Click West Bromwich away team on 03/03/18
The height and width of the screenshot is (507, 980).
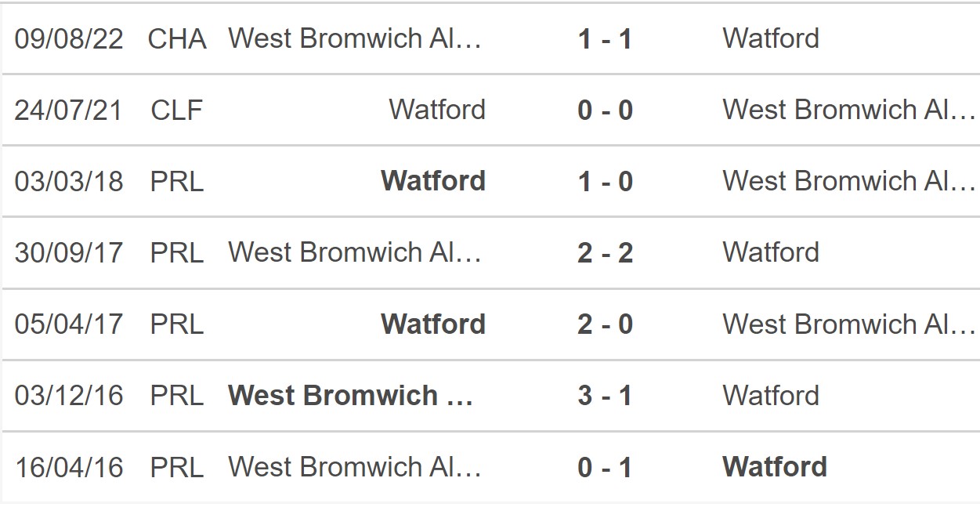click(x=849, y=181)
